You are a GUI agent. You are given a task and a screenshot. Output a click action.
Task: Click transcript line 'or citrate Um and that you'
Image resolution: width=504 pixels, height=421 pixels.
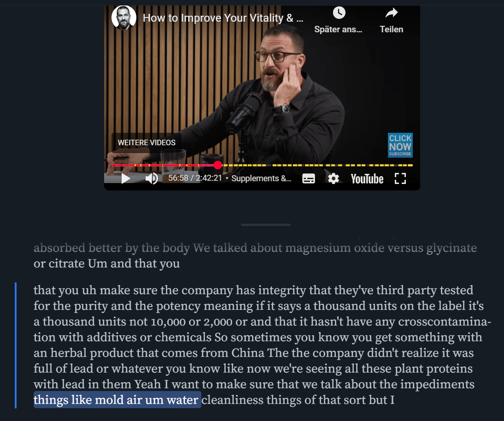(x=106, y=263)
